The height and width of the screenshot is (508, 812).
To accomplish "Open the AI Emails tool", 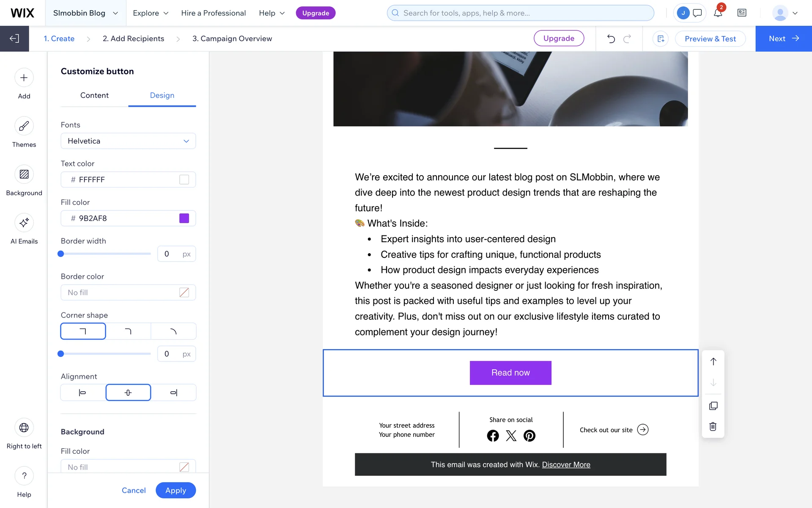I will coord(24,223).
